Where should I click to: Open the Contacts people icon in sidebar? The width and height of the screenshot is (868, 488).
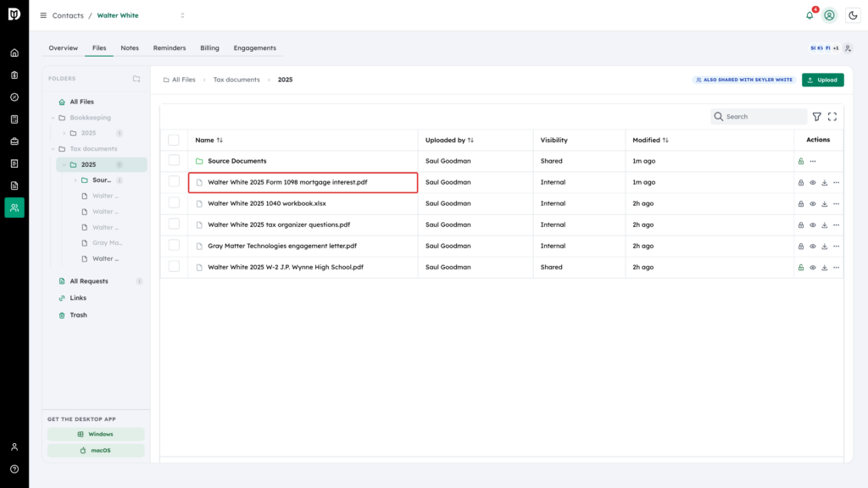click(x=14, y=208)
